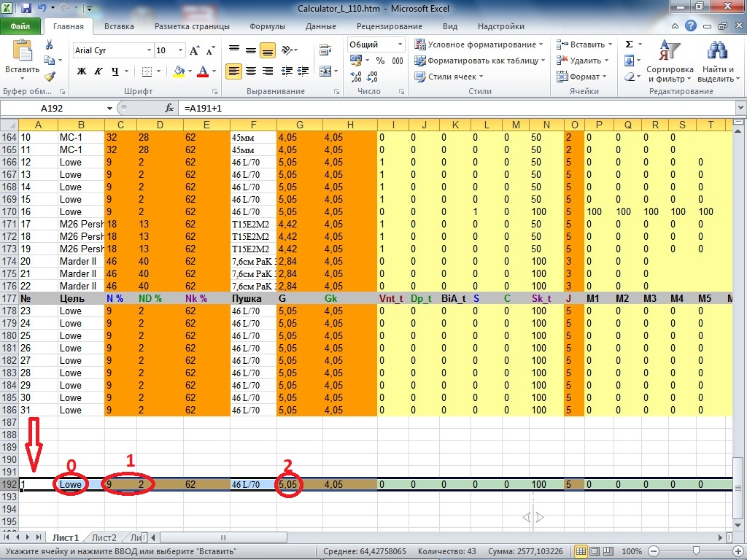Open the Name Box dropdown arrow
The height and width of the screenshot is (560, 747).
109,109
